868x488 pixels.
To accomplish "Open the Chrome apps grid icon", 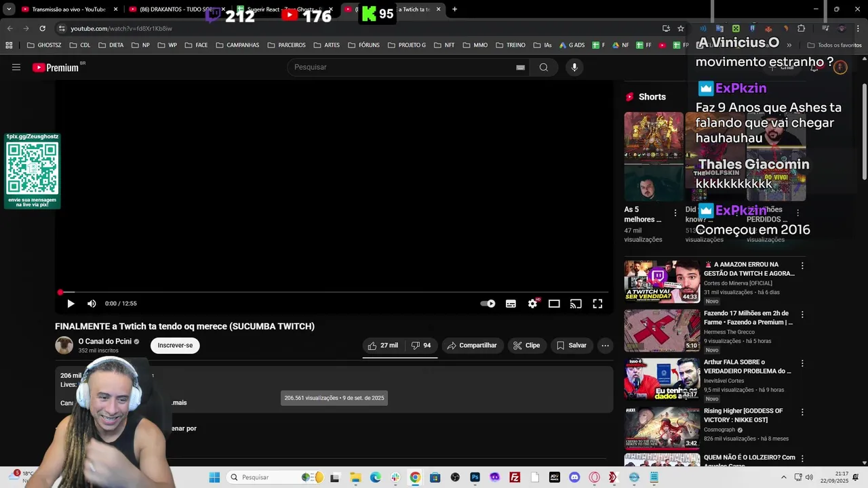I will point(9,45).
